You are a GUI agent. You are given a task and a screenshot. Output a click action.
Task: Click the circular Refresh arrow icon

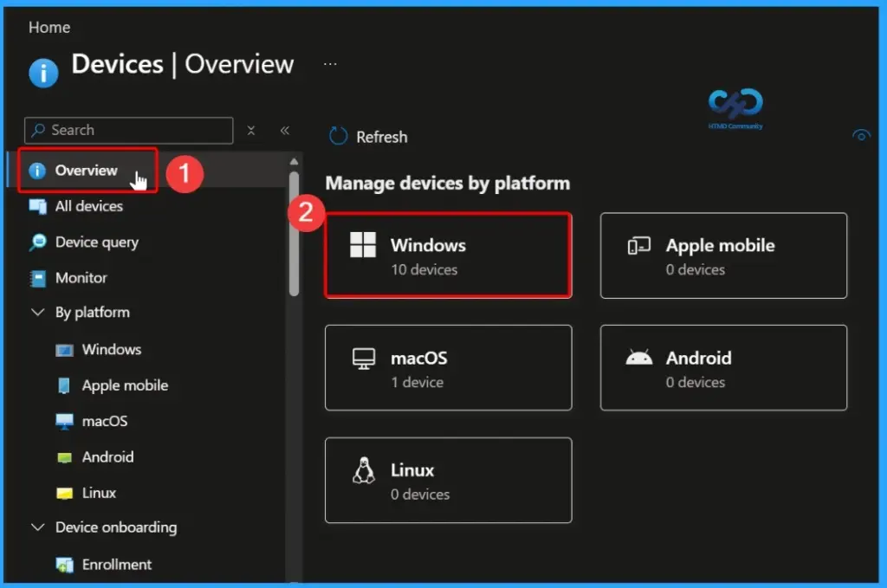[x=339, y=136]
